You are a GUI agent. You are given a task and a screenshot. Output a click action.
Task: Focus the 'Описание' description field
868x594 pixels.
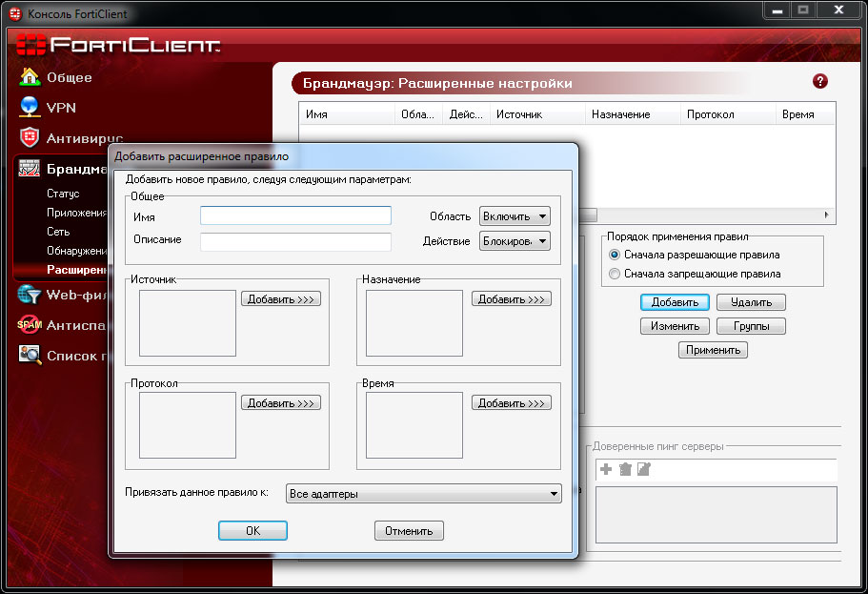295,242
